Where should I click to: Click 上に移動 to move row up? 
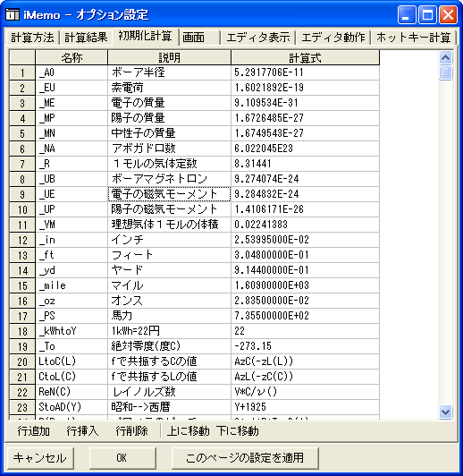[x=188, y=430]
